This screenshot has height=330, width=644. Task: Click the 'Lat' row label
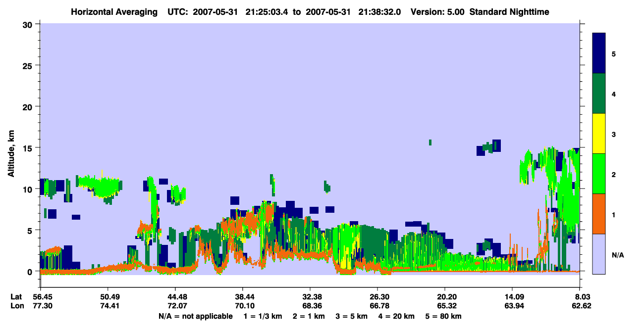(x=16, y=297)
